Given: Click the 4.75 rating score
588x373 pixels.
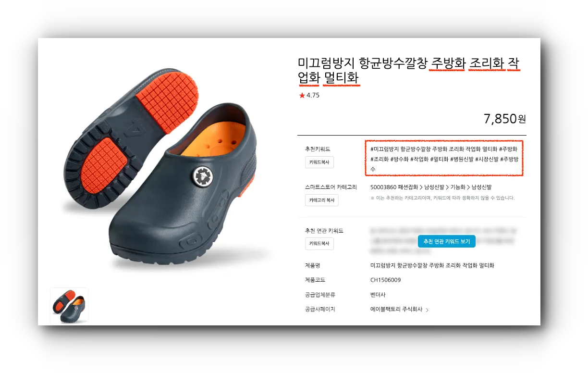Looking at the screenshot, I should click(x=313, y=95).
